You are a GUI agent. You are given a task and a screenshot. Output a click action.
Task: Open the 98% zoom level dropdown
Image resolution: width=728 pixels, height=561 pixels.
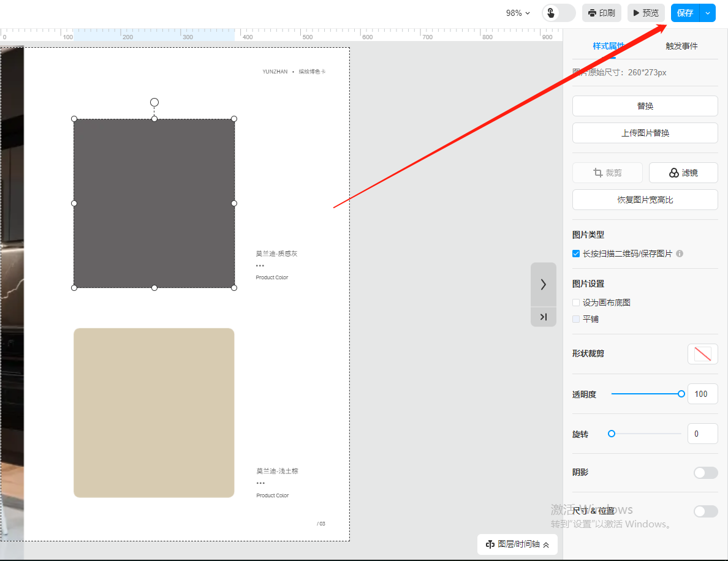tap(518, 13)
